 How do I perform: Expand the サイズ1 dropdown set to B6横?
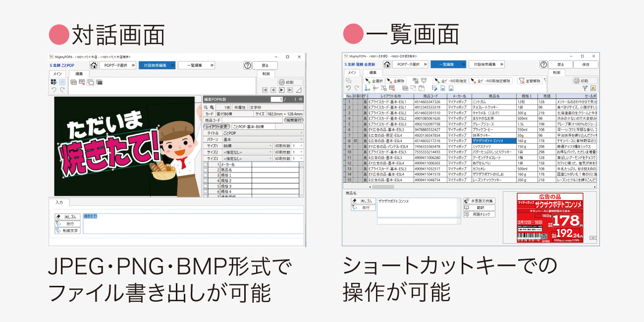[248, 146]
